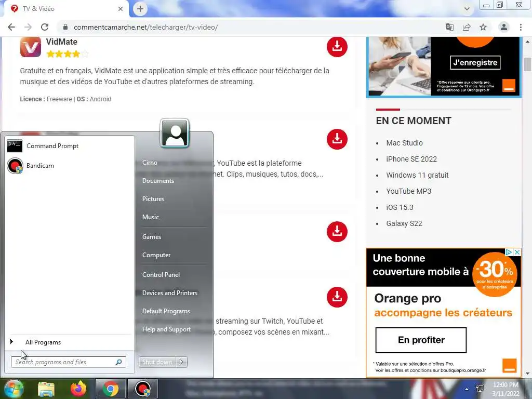Click the Command Prompt icon

[15, 146]
